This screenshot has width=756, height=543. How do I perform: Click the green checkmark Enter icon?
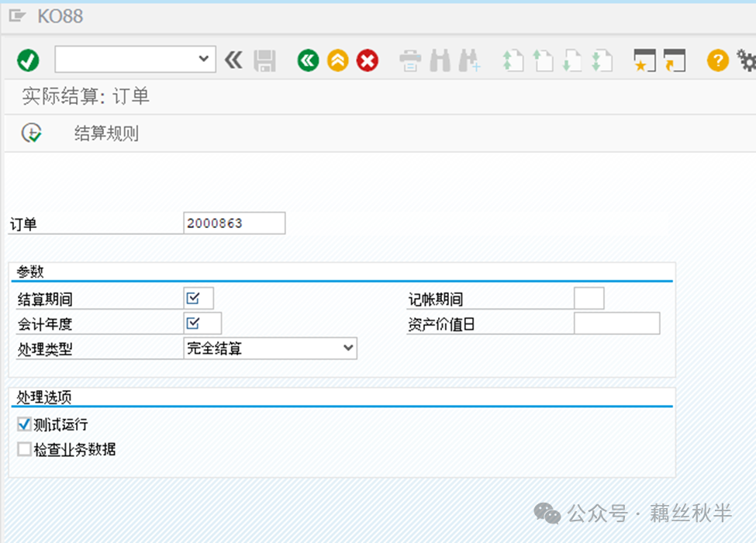tap(28, 61)
